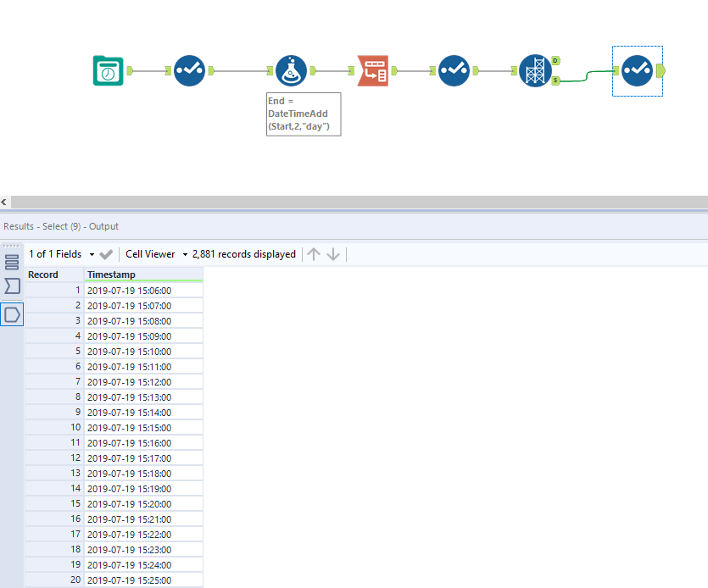Show output anchor data in results sidebar

(12, 314)
